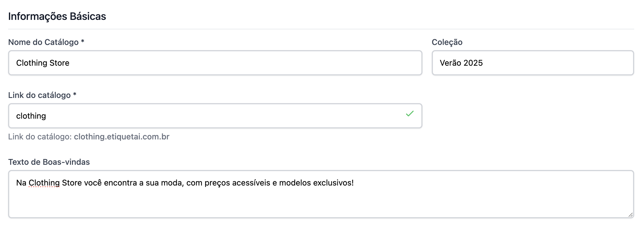Click the gray "Link do catálogo:" helper text
Image resolution: width=644 pixels, height=227 pixels.
(40, 137)
